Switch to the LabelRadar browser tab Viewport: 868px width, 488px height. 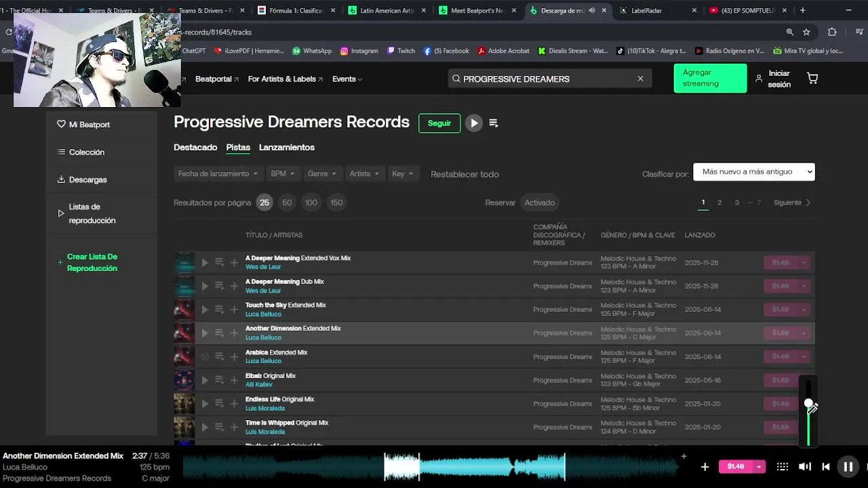coord(658,10)
